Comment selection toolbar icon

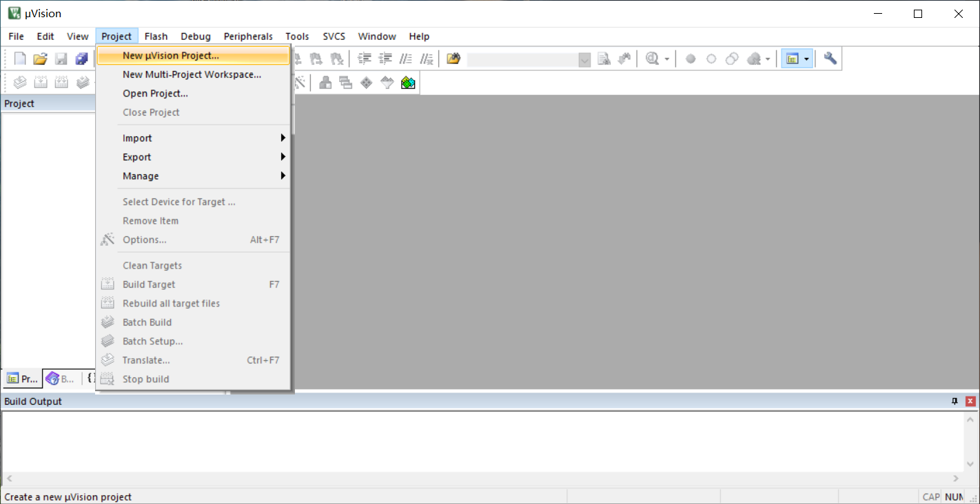click(x=406, y=59)
